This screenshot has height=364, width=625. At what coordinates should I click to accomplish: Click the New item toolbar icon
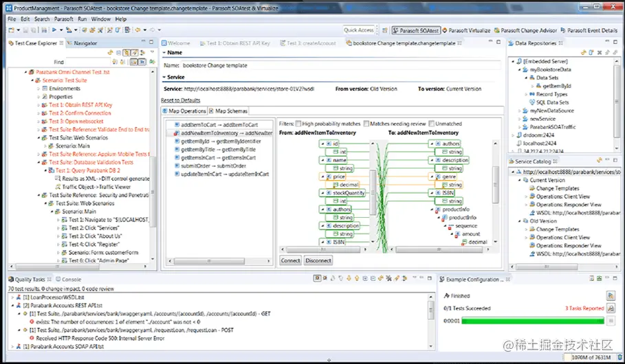11,30
